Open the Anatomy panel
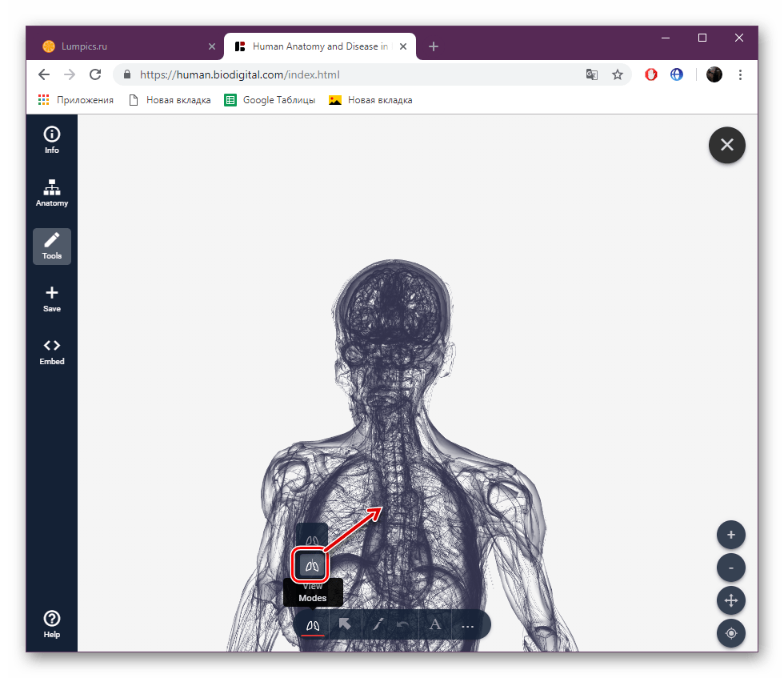 pyautogui.click(x=51, y=192)
